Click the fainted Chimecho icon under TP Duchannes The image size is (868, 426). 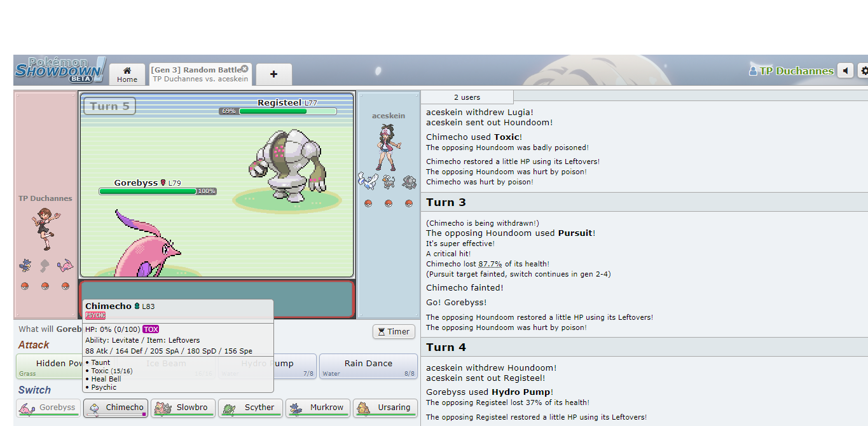click(45, 265)
